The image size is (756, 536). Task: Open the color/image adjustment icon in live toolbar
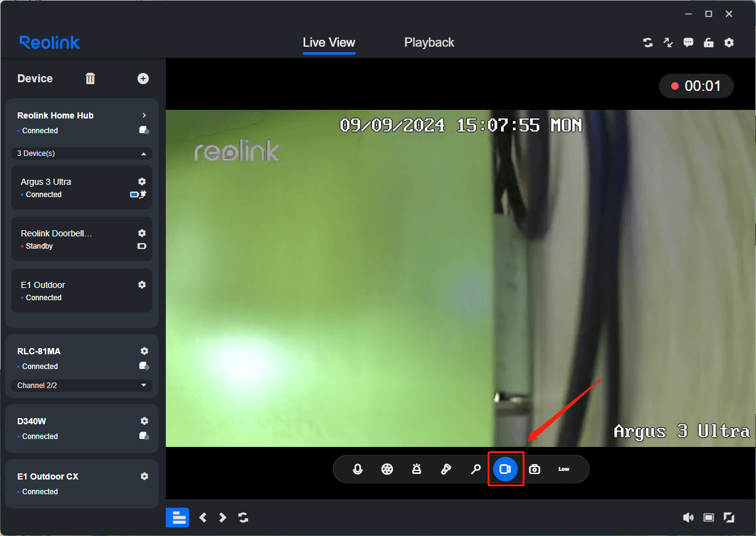pos(387,469)
